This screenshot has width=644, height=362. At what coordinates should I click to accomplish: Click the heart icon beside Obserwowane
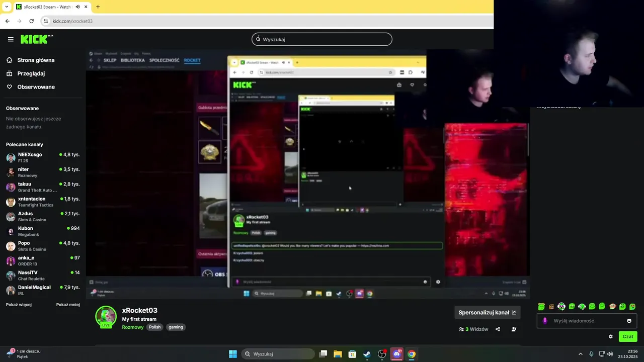pyautogui.click(x=9, y=87)
